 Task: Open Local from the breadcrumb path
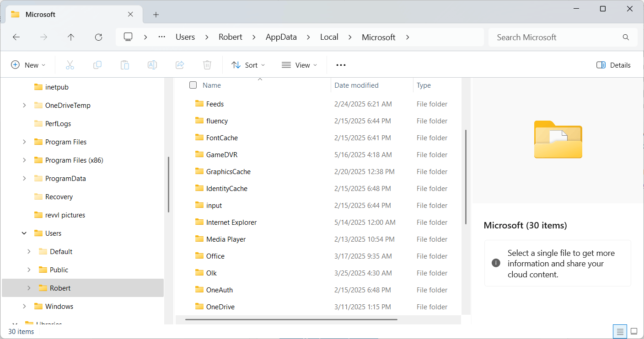tap(329, 37)
